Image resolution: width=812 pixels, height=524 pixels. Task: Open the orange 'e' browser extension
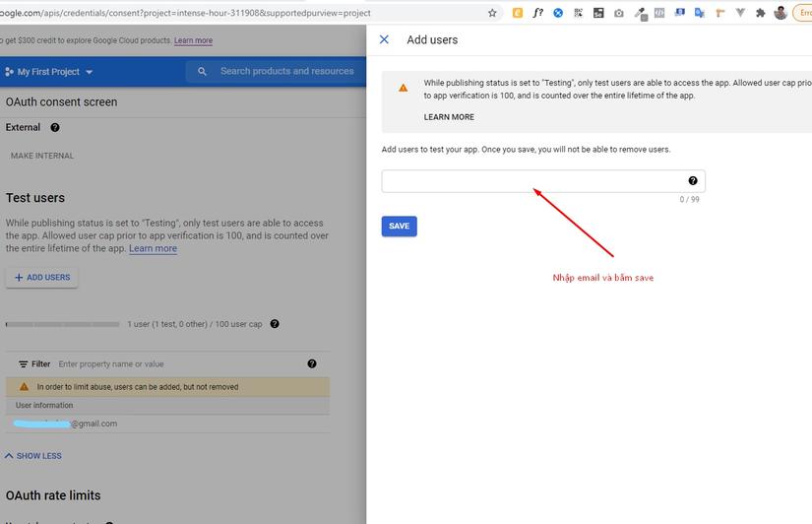click(x=518, y=13)
